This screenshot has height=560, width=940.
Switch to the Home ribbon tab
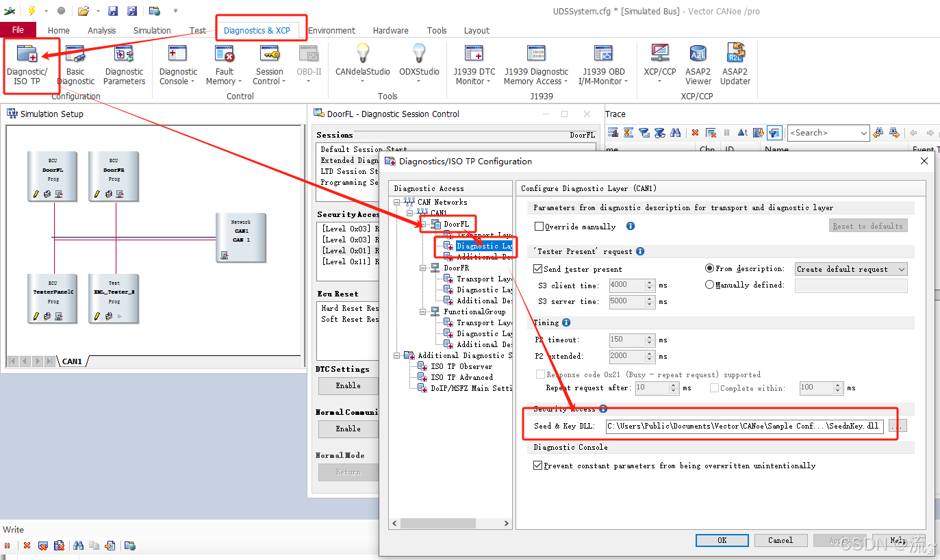click(x=58, y=30)
